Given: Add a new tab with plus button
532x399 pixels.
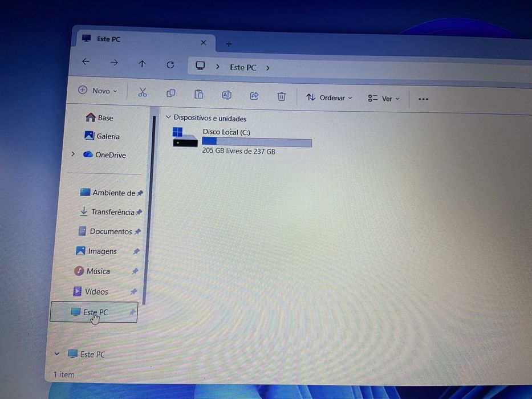Looking at the screenshot, I should [x=229, y=44].
